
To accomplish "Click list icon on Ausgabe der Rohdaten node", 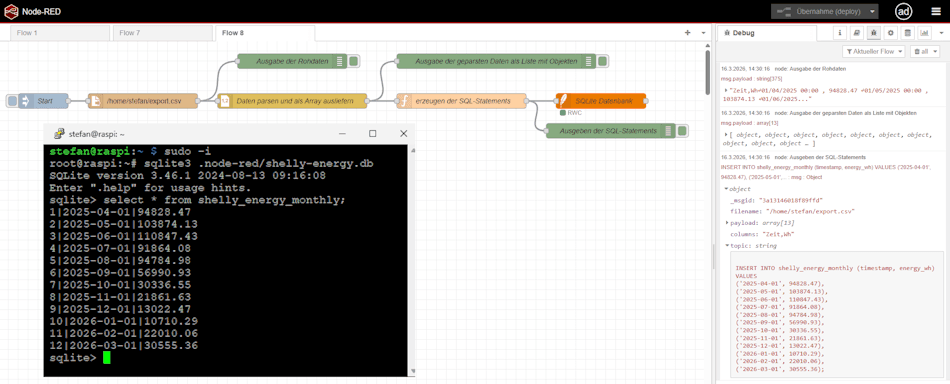I will click(x=339, y=61).
